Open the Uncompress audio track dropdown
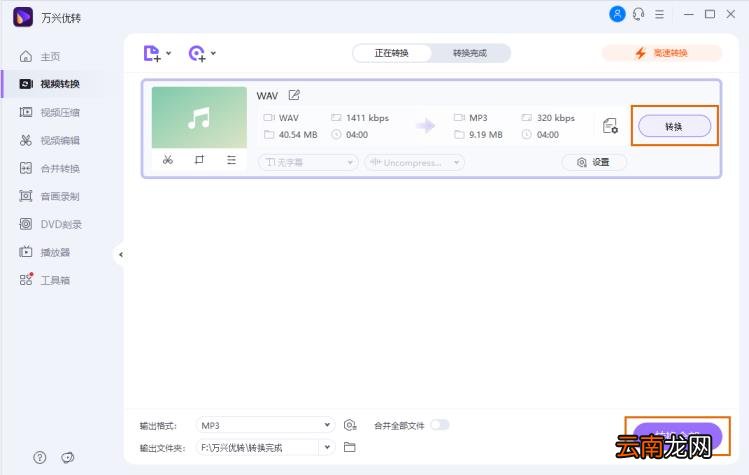749x475 pixels. tap(414, 162)
